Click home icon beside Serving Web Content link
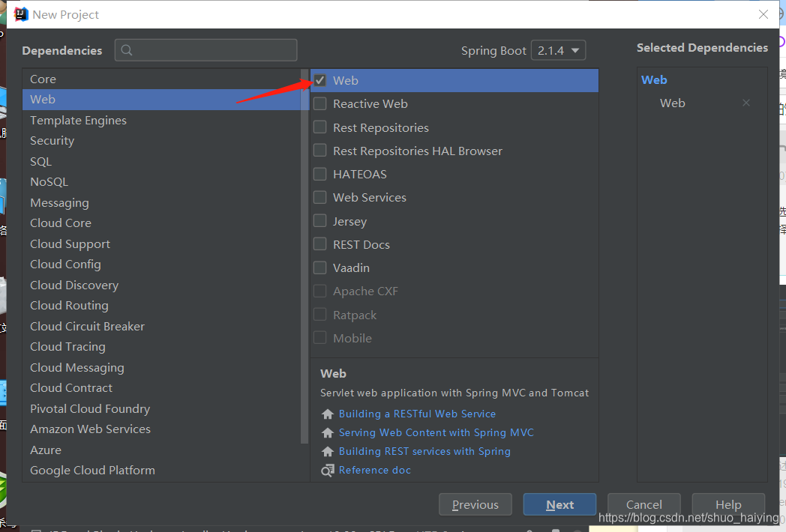Screen dimensions: 786x532 pyautogui.click(x=327, y=432)
